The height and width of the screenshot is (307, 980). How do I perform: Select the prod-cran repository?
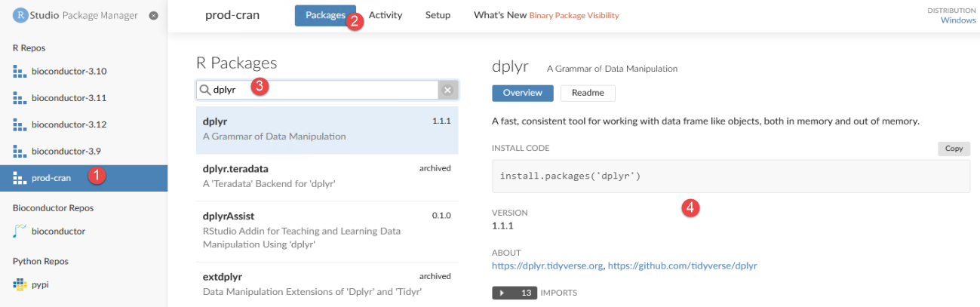pos(83,178)
